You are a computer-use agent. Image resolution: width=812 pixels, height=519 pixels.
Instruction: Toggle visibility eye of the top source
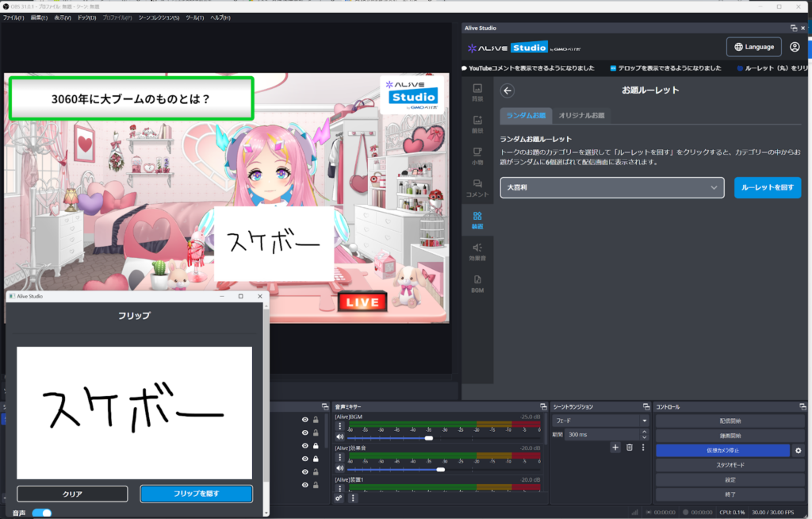[304, 420]
